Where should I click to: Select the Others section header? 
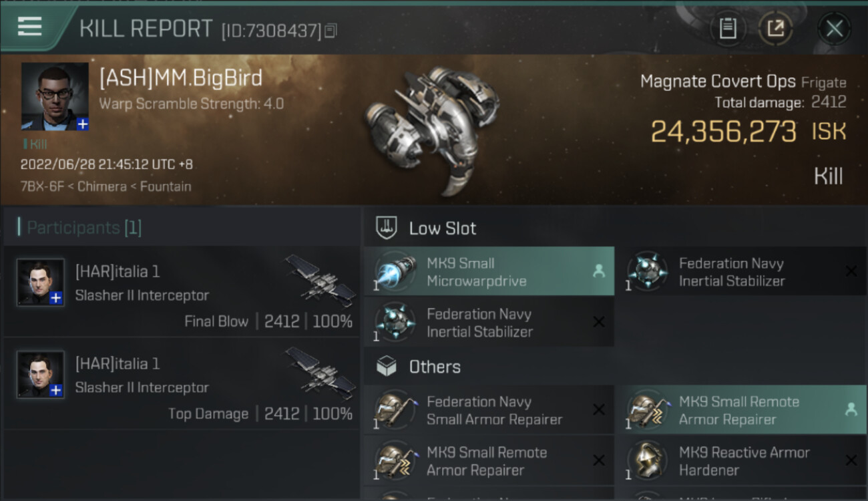click(434, 367)
